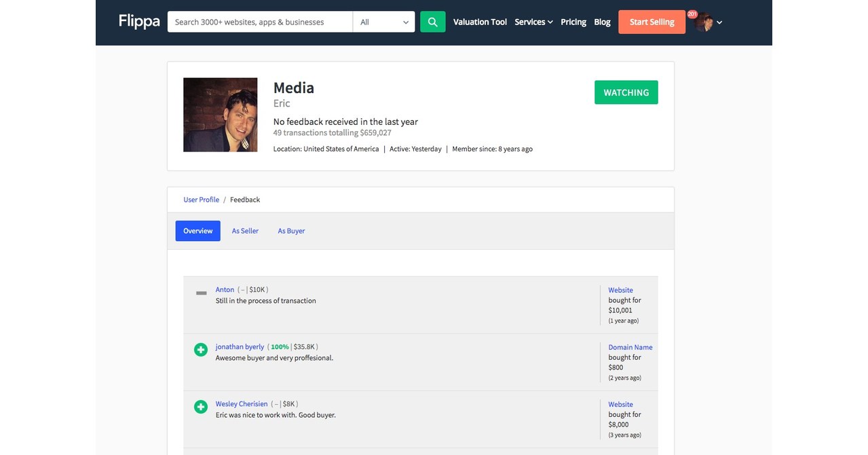Click the green search magnifier icon

pos(432,22)
